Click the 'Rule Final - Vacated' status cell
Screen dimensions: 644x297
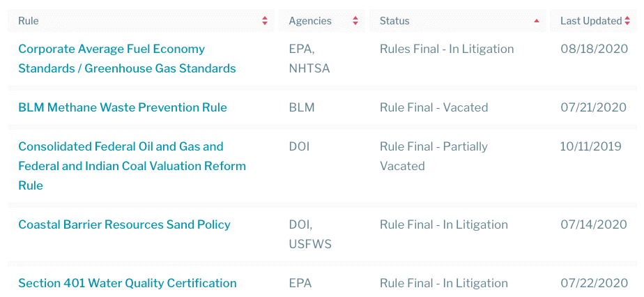coord(434,107)
